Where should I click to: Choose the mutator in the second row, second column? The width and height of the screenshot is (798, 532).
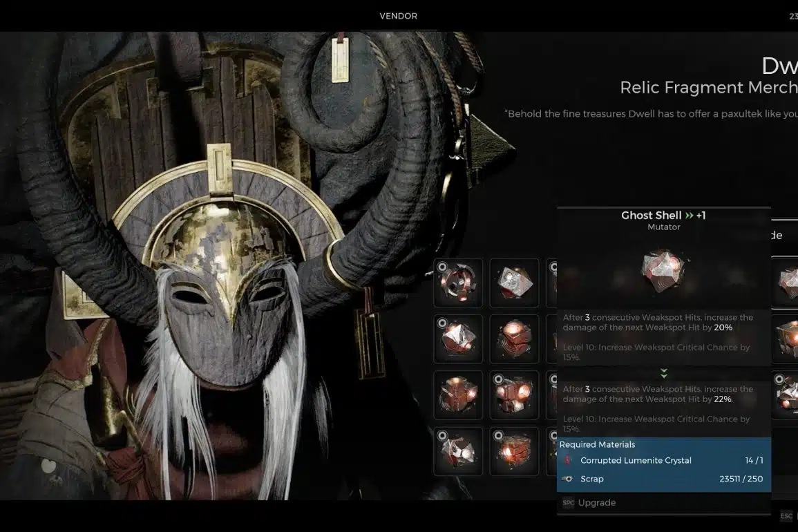pos(514,339)
